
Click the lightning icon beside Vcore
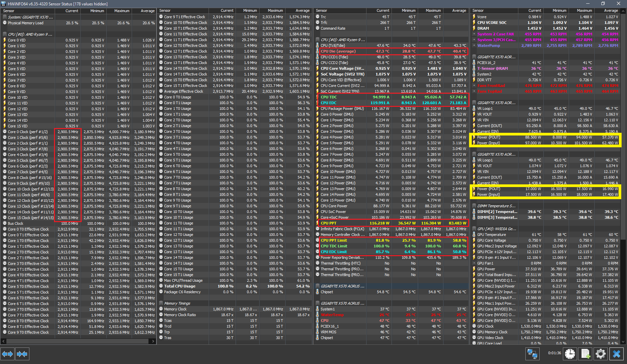click(474, 17)
